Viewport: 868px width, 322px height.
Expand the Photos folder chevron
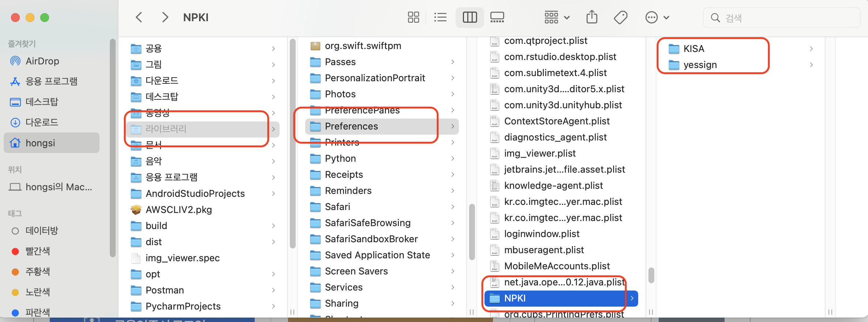453,94
